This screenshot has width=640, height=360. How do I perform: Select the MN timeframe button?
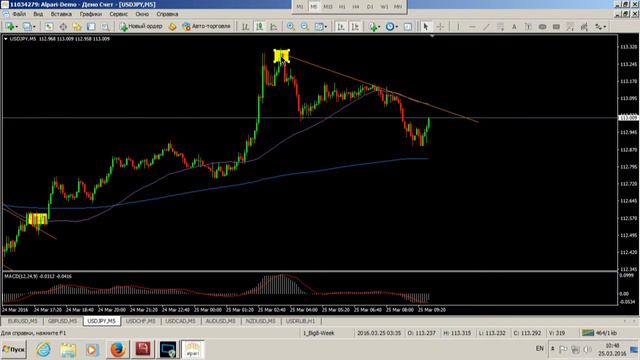(x=398, y=7)
